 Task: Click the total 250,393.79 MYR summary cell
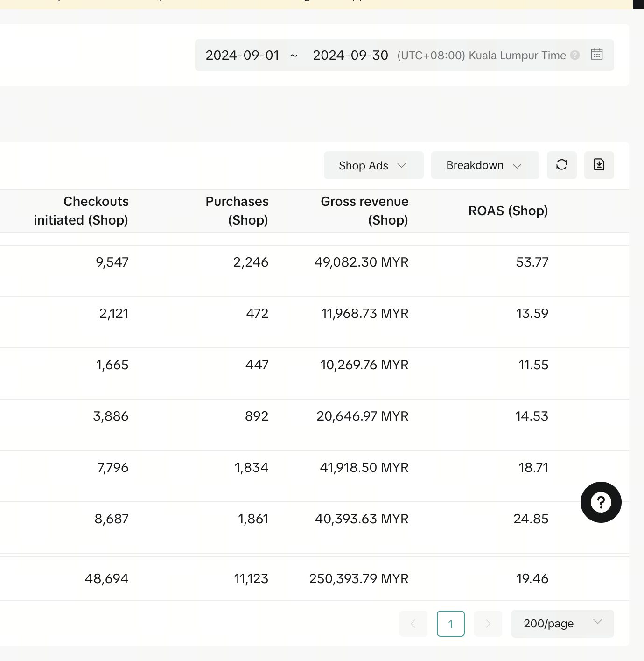click(x=358, y=579)
